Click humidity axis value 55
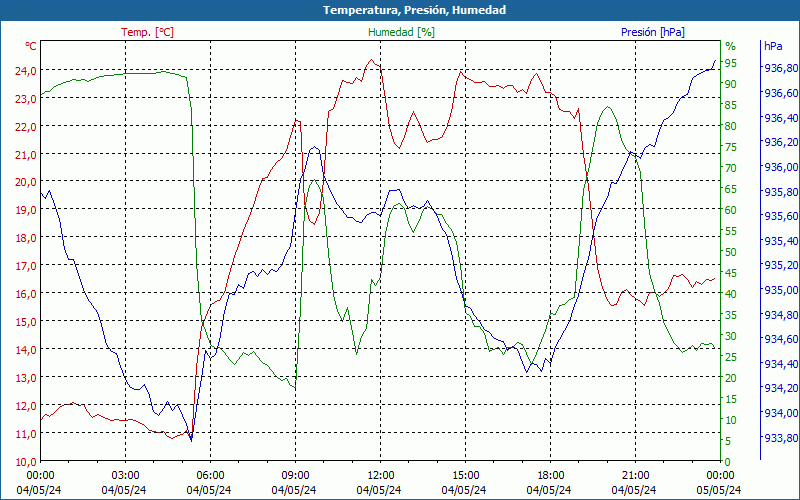The image size is (800, 500). pyautogui.click(x=731, y=231)
